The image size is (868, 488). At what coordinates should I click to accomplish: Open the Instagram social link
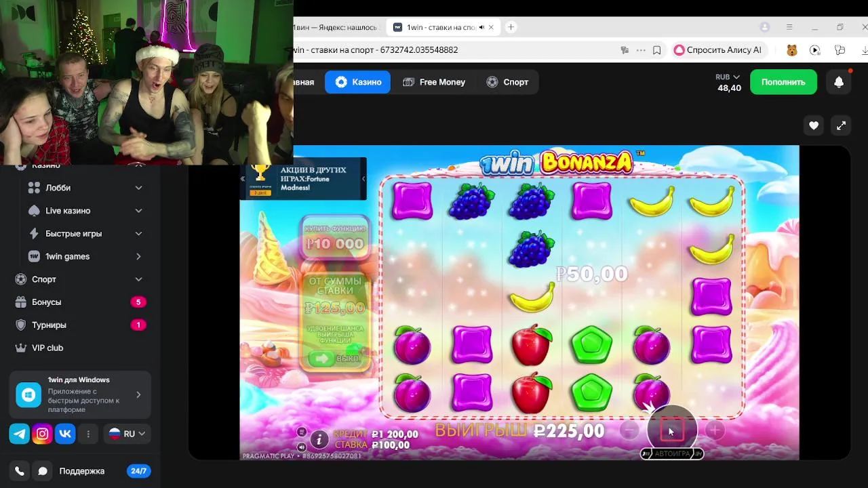[x=42, y=434]
